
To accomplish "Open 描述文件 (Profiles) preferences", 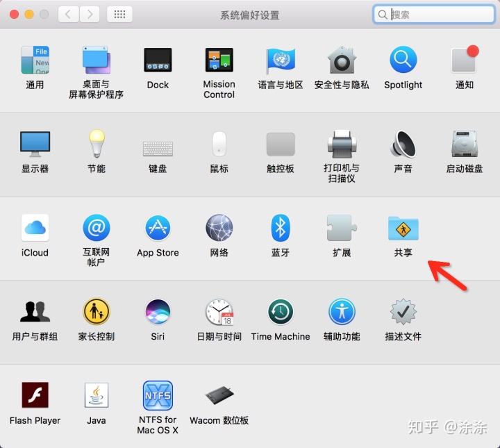I will 403,312.
